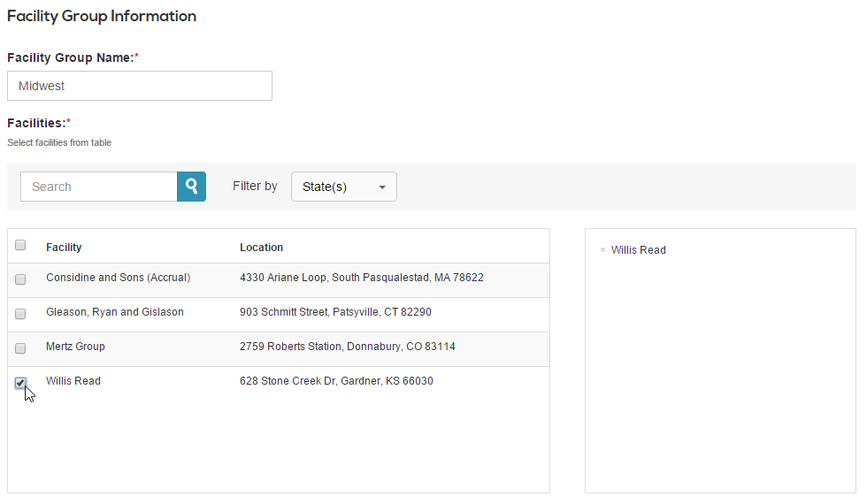Screen dimensions: 867x504
Task: Check the Considine and Sons (Accrual) checkbox
Action: [x=20, y=279]
